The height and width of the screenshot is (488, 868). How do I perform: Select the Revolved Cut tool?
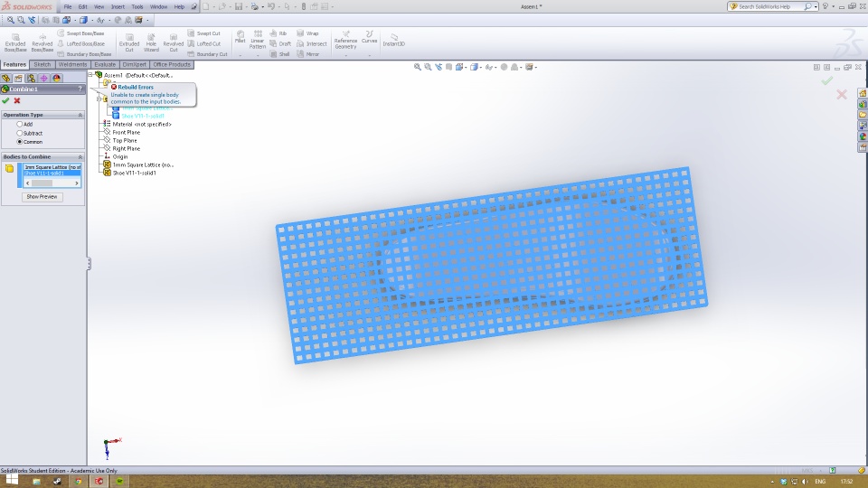[x=174, y=42]
